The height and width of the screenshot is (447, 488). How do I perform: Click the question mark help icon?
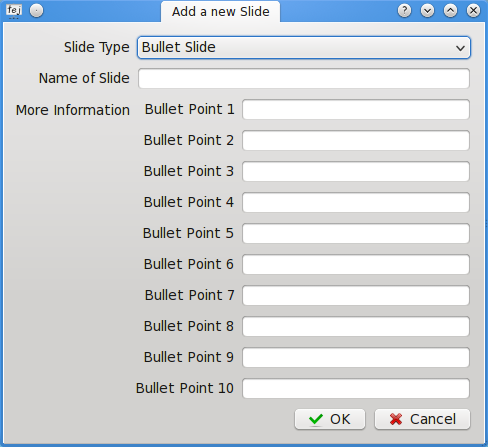pyautogui.click(x=404, y=11)
